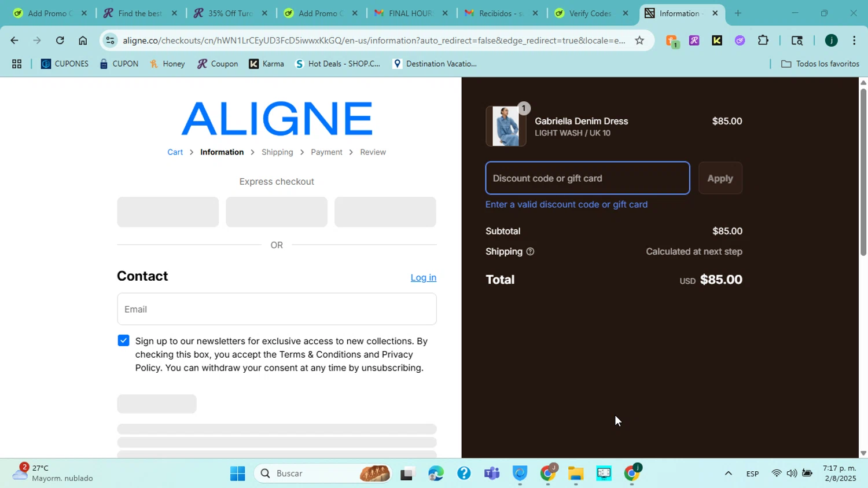Switch ESP input language indicator
868x488 pixels.
(752, 474)
